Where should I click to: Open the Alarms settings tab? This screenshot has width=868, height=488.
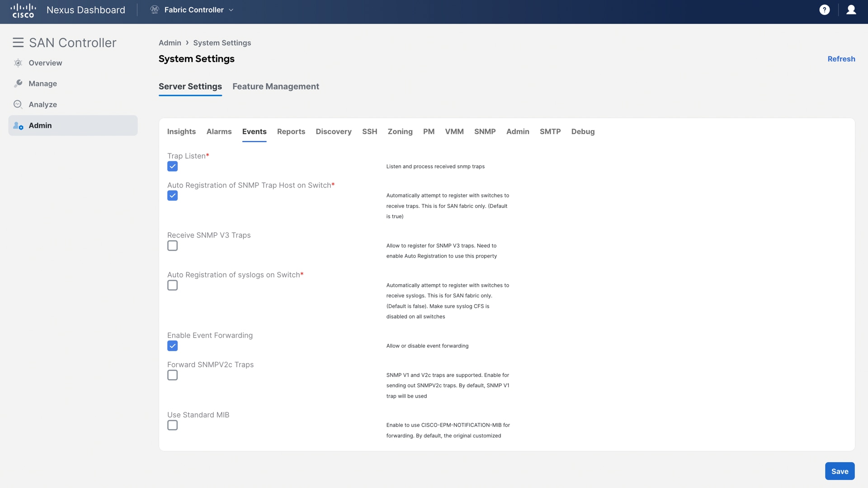pos(219,131)
